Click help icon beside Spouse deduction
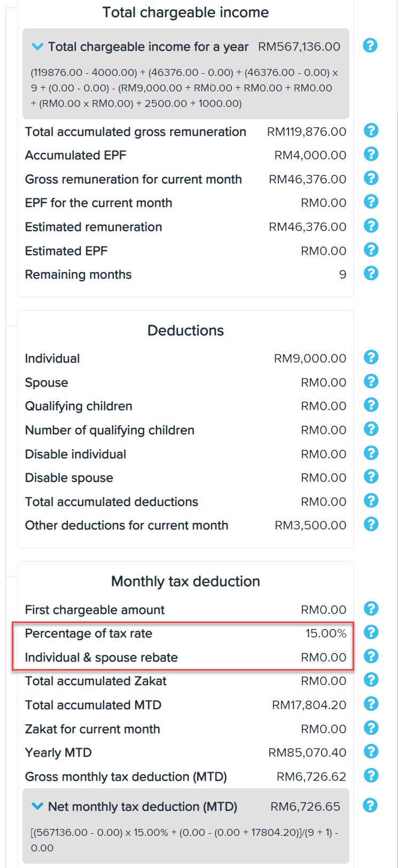 tap(371, 381)
